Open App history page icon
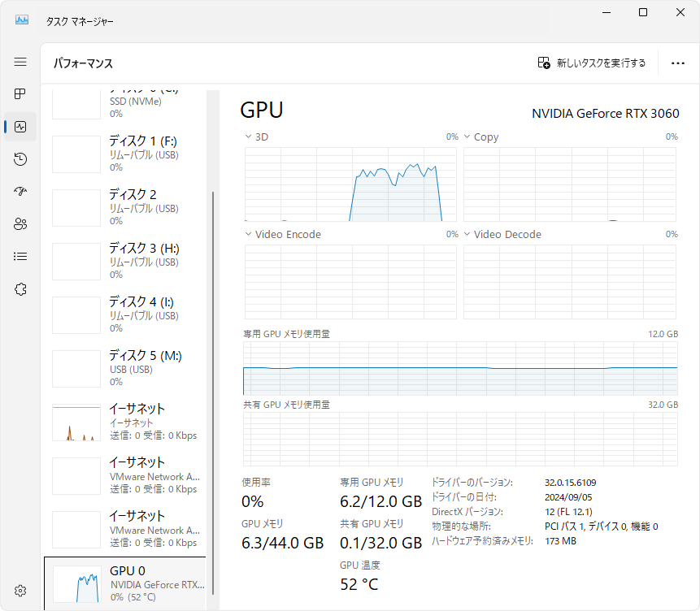700x611 pixels. pos(20,159)
